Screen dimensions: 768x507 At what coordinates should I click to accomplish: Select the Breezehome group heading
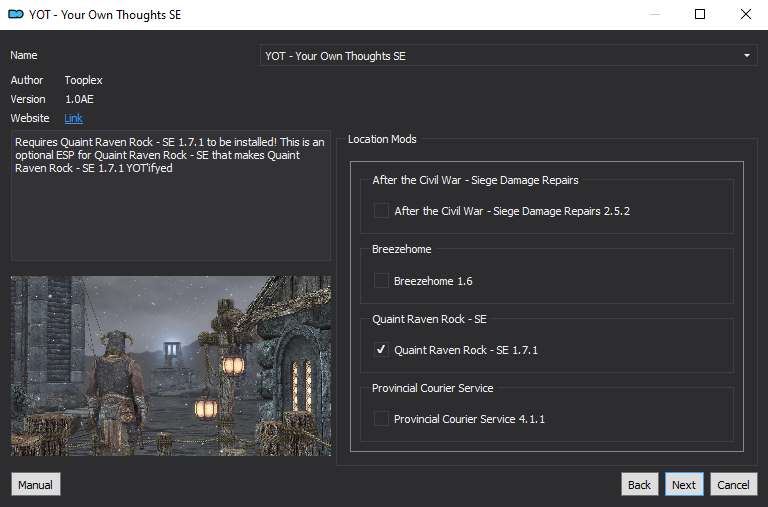click(x=402, y=249)
